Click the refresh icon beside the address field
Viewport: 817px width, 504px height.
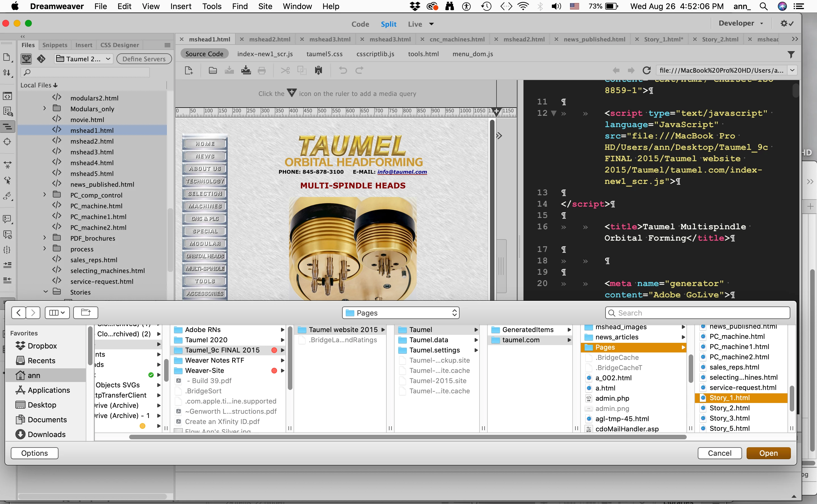[x=647, y=70]
